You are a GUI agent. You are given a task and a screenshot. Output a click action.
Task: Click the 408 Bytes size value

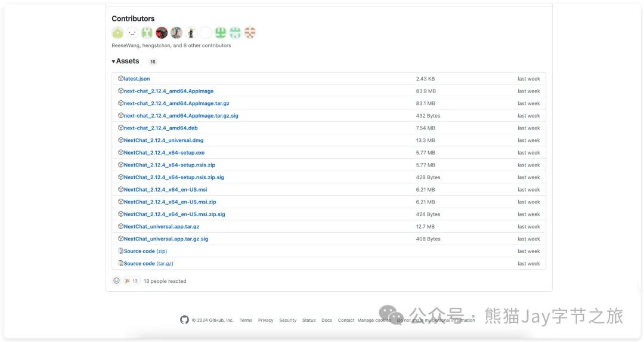[428, 239]
